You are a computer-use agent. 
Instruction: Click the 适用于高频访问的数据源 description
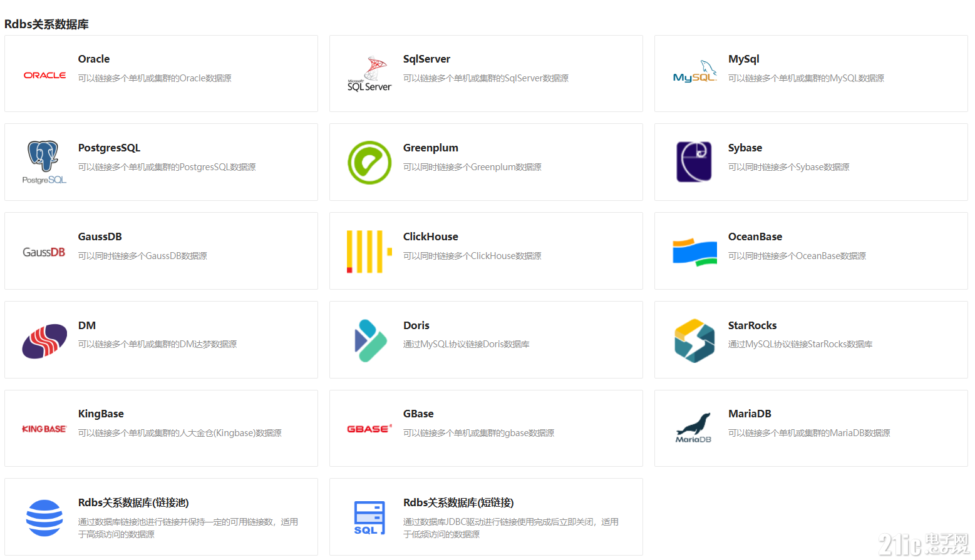coord(188,528)
